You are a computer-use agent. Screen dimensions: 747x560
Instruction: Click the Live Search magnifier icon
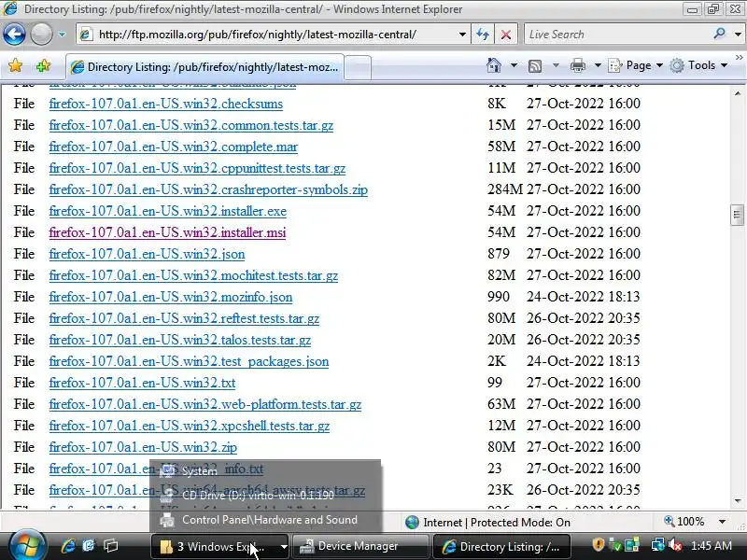point(719,34)
